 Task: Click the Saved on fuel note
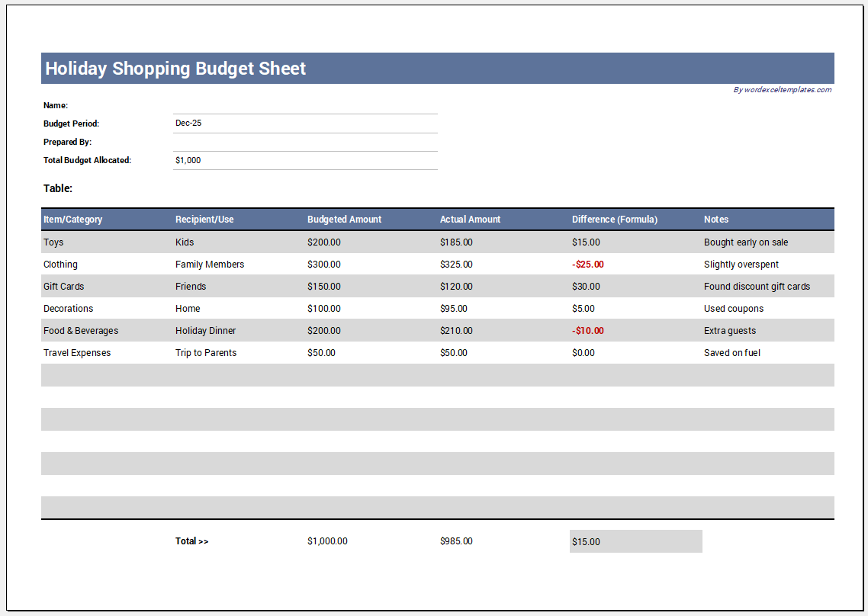[731, 353]
